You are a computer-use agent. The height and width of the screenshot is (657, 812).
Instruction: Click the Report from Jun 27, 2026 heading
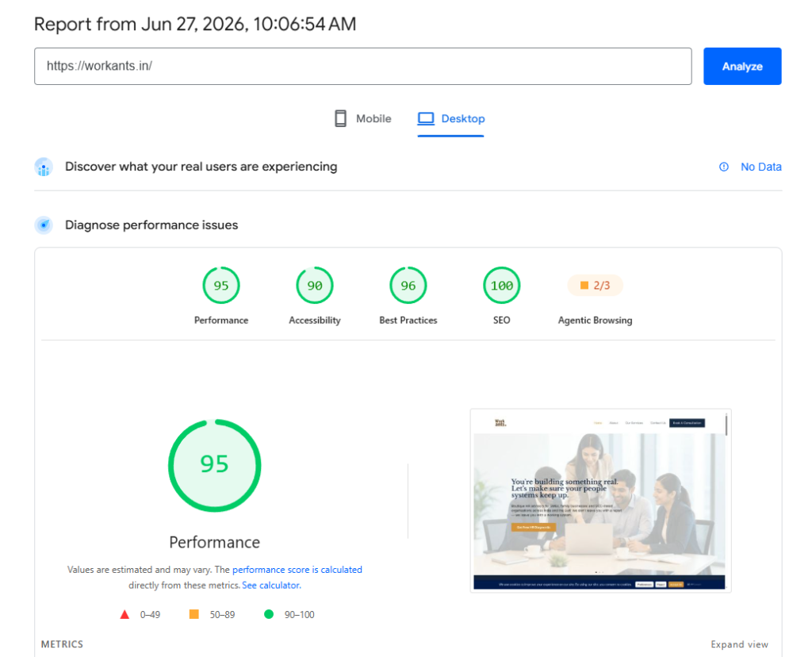195,25
